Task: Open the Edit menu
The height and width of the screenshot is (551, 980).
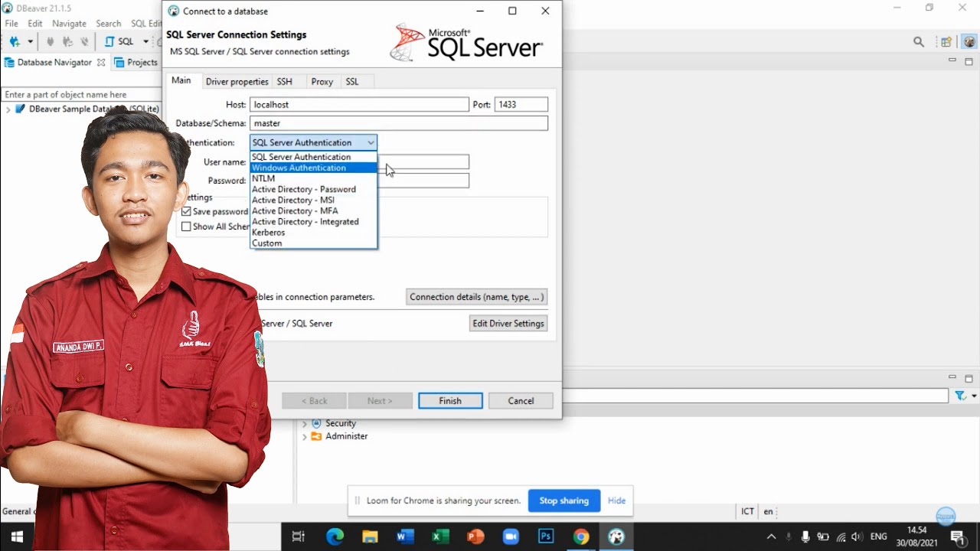Action: [35, 24]
